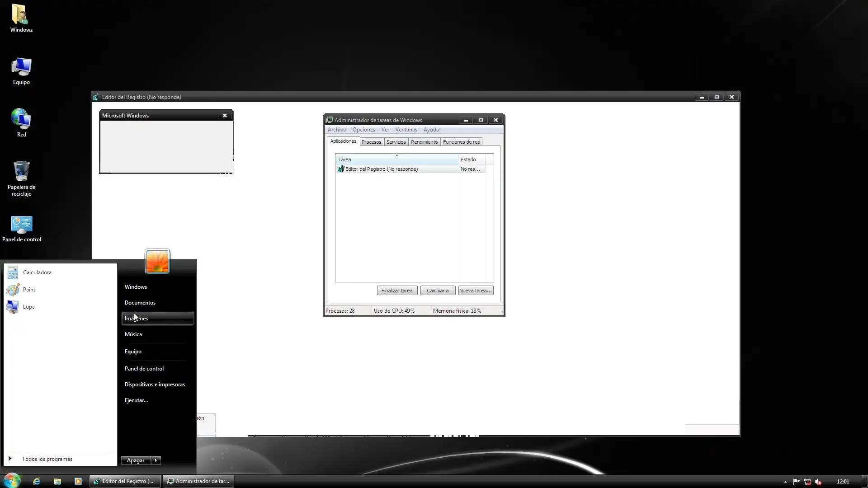The image size is (868, 488).
Task: Click the volume muted tray icon
Action: (x=818, y=482)
